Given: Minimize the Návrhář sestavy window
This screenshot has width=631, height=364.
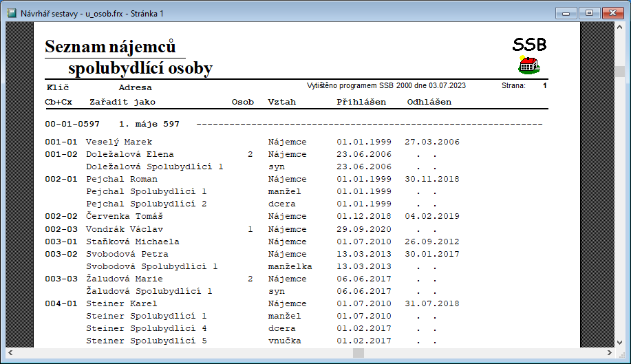Looking at the screenshot, I should tap(568, 12).
